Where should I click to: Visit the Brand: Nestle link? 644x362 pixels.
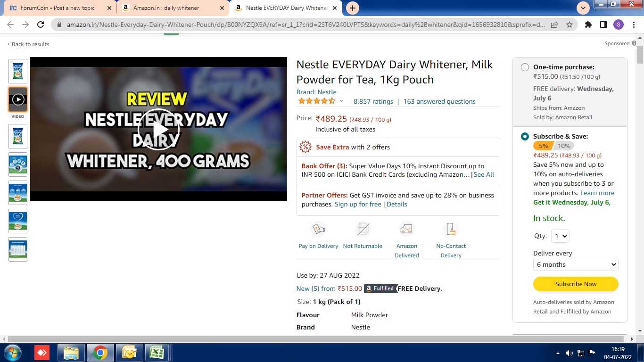click(x=316, y=92)
